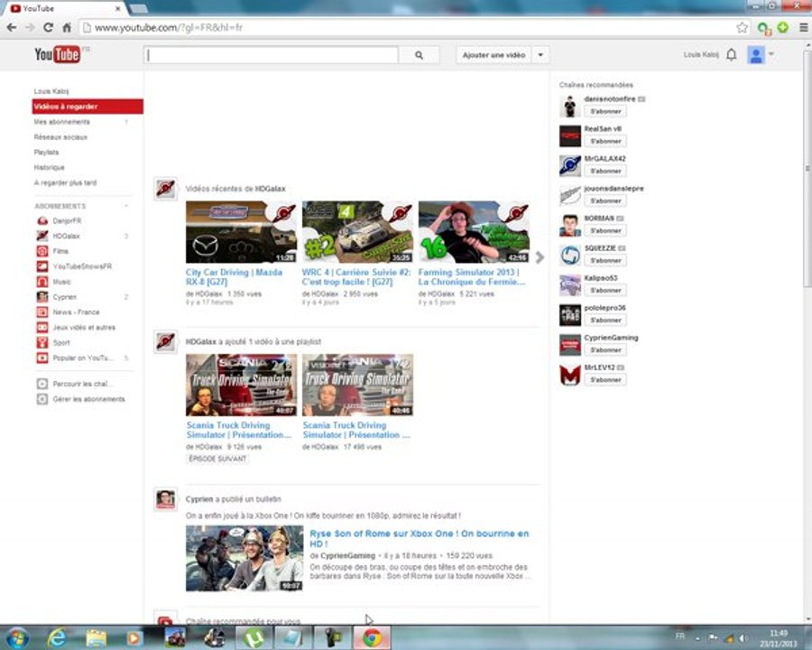
Task: Subscribe to SQUEEZIE channel
Action: pos(605,261)
